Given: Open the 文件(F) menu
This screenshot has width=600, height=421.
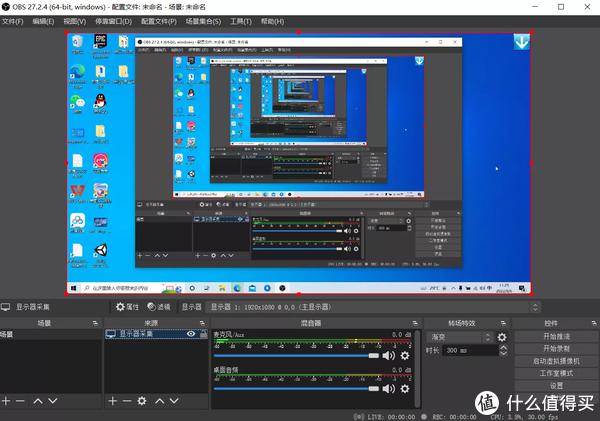Looking at the screenshot, I should click(12, 21).
